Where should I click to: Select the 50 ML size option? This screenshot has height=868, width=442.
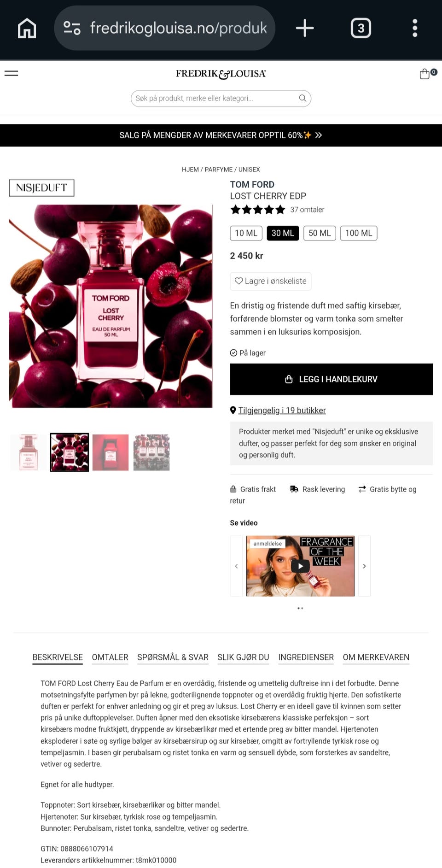click(x=320, y=233)
